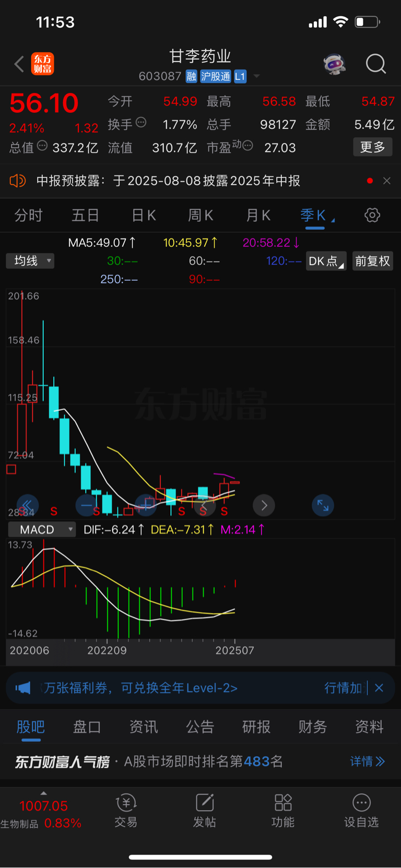Tap the DEA:-7.31 value
This screenshot has height=868, width=401.
(182, 530)
